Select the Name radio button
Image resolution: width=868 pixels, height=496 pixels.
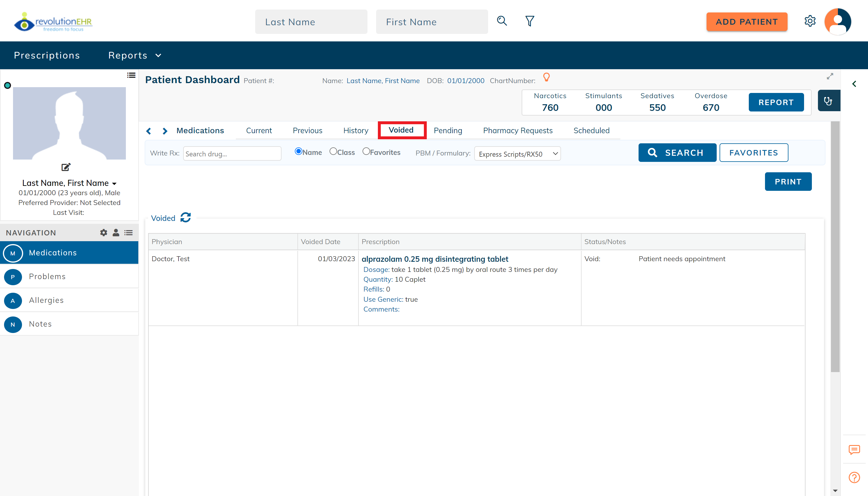[x=298, y=152]
